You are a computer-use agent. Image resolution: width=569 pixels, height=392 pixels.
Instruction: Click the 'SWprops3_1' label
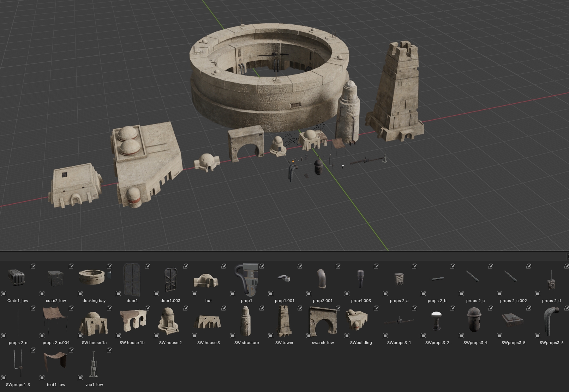(399, 343)
